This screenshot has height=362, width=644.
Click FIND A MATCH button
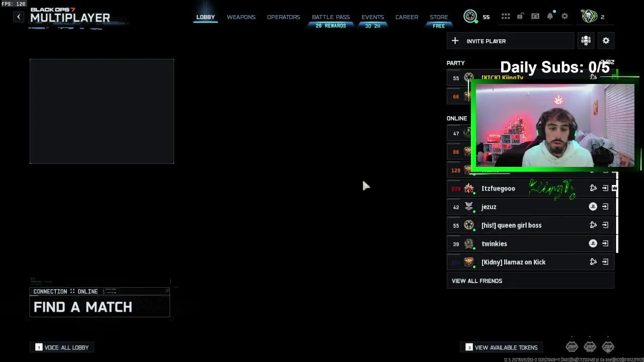point(100,307)
